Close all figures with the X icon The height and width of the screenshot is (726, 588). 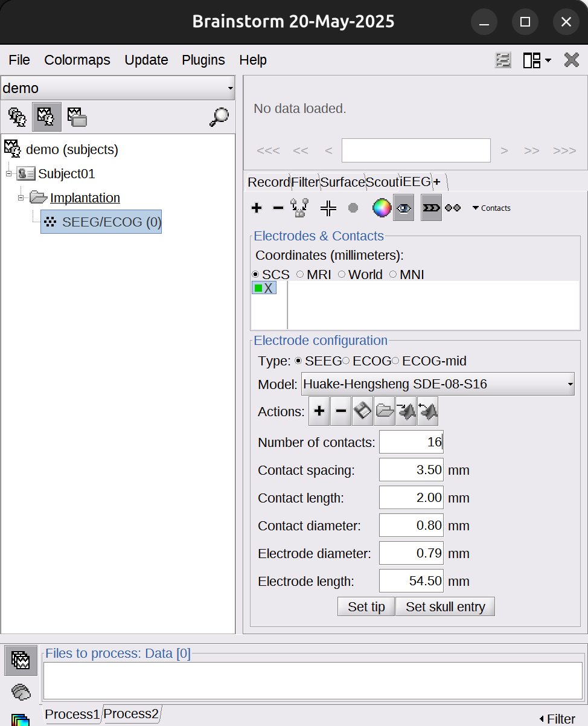pos(571,60)
